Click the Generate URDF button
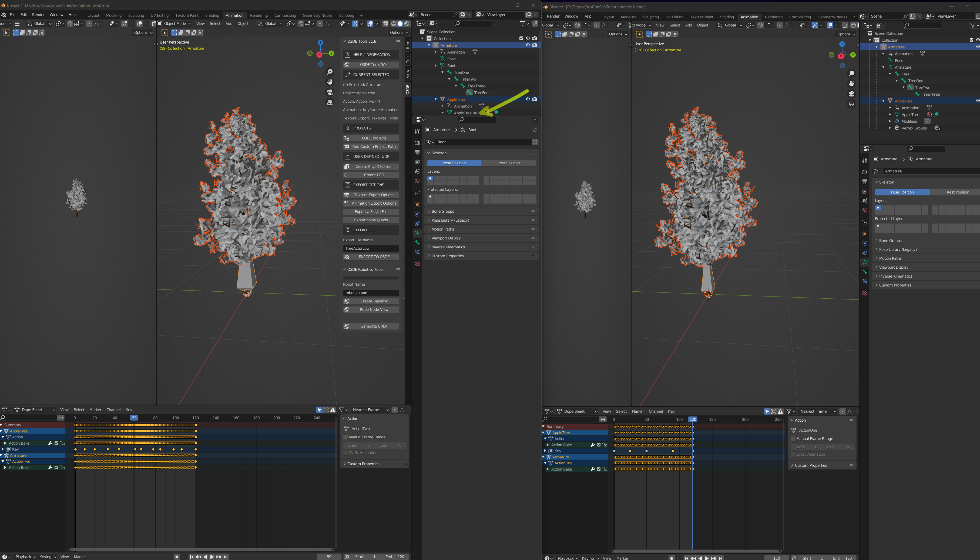Image resolution: width=980 pixels, height=560 pixels. 371,326
